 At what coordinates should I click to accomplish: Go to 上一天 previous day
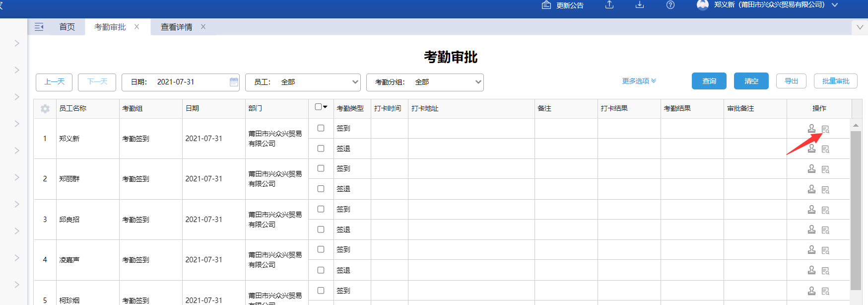[x=54, y=82]
